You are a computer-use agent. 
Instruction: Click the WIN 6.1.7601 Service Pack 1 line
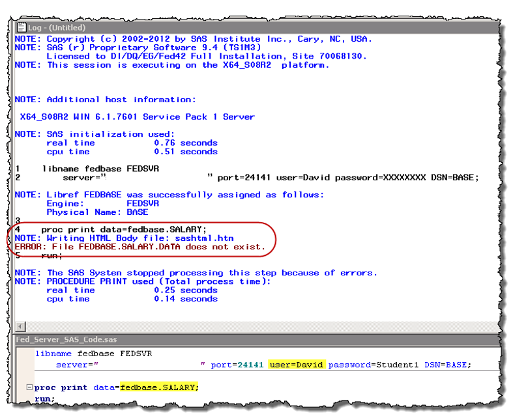(x=137, y=117)
